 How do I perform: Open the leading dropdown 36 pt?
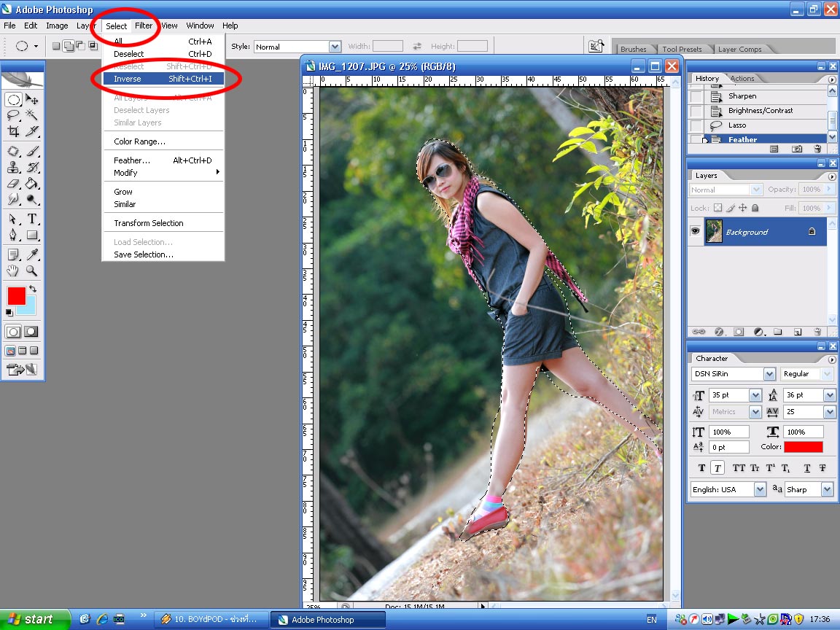tap(829, 395)
